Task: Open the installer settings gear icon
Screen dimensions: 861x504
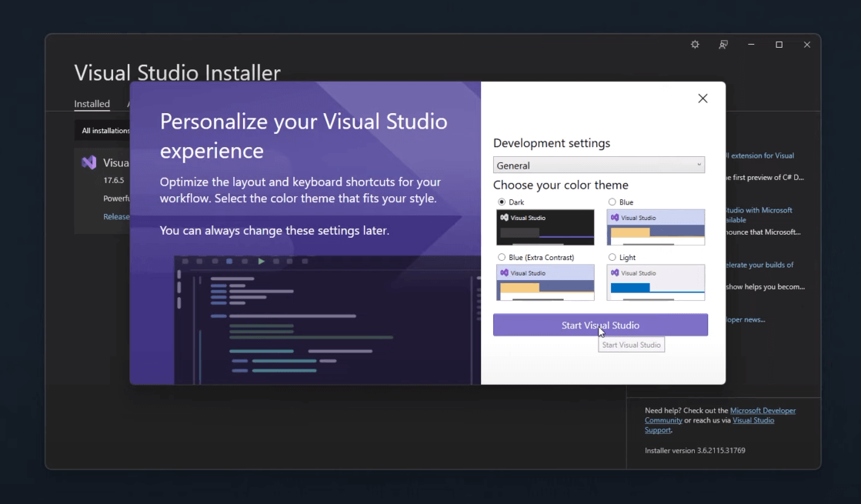Action: point(695,45)
